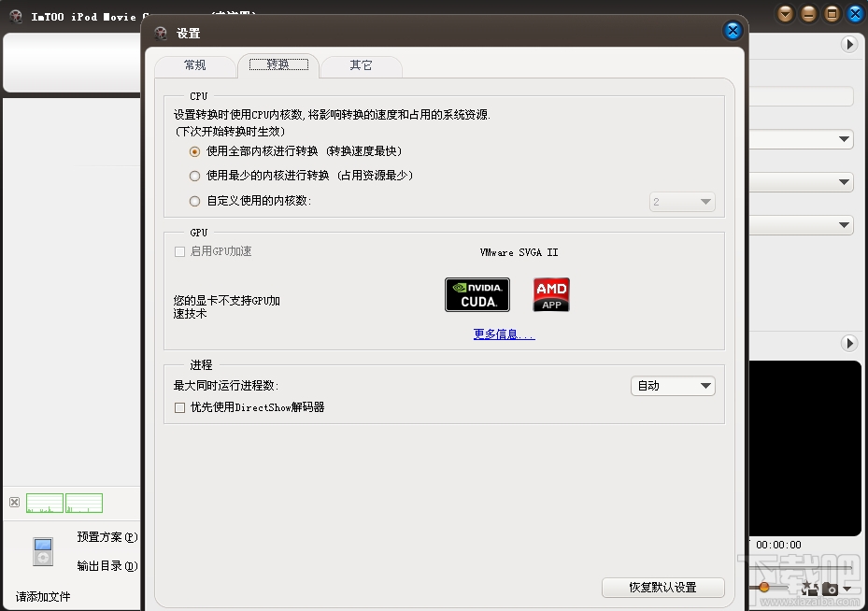Switch to the 其它 settings tab
This screenshot has height=611, width=868.
pyautogui.click(x=362, y=65)
